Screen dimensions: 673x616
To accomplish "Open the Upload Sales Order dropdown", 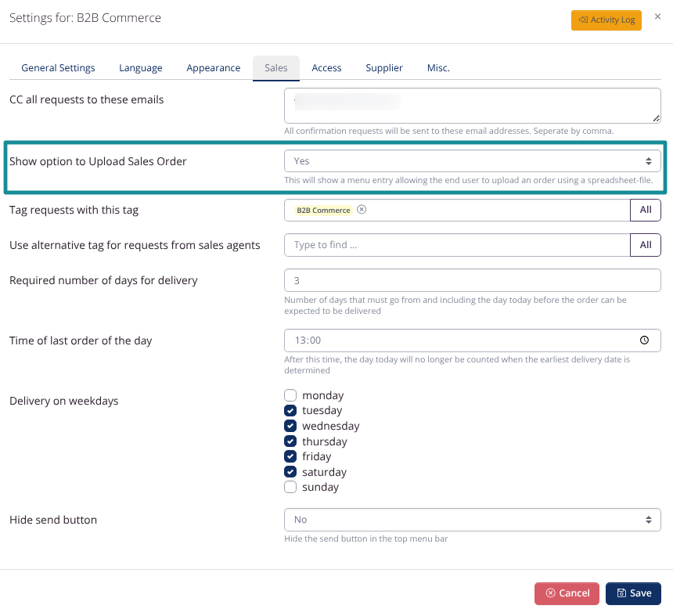I will pyautogui.click(x=472, y=161).
